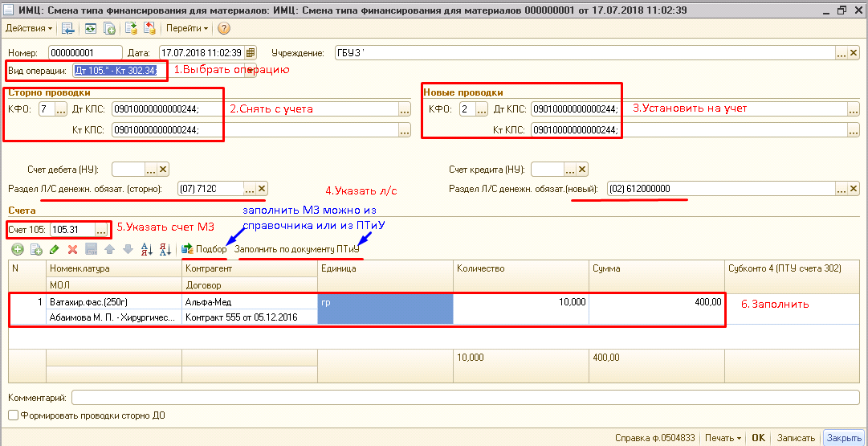The image size is (868, 446).
Task: Click Заполнить по документу ПТиУ
Action: 296,250
